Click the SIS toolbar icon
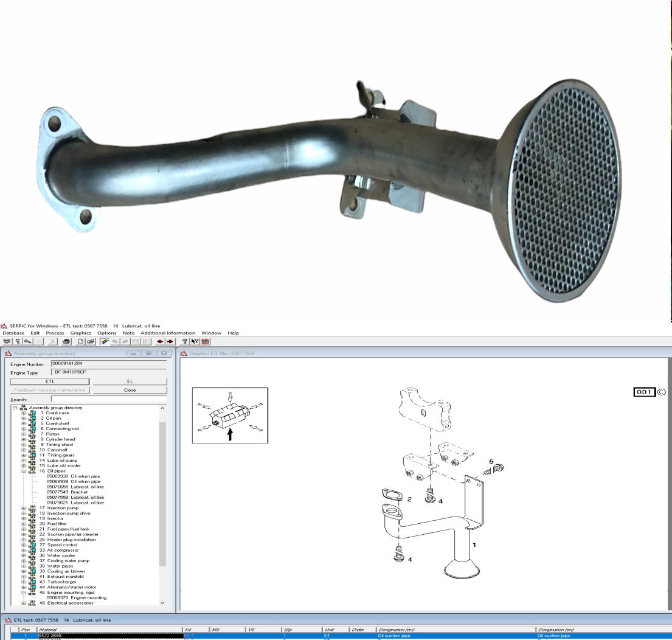Image resolution: width=672 pixels, height=640 pixels. point(205,342)
